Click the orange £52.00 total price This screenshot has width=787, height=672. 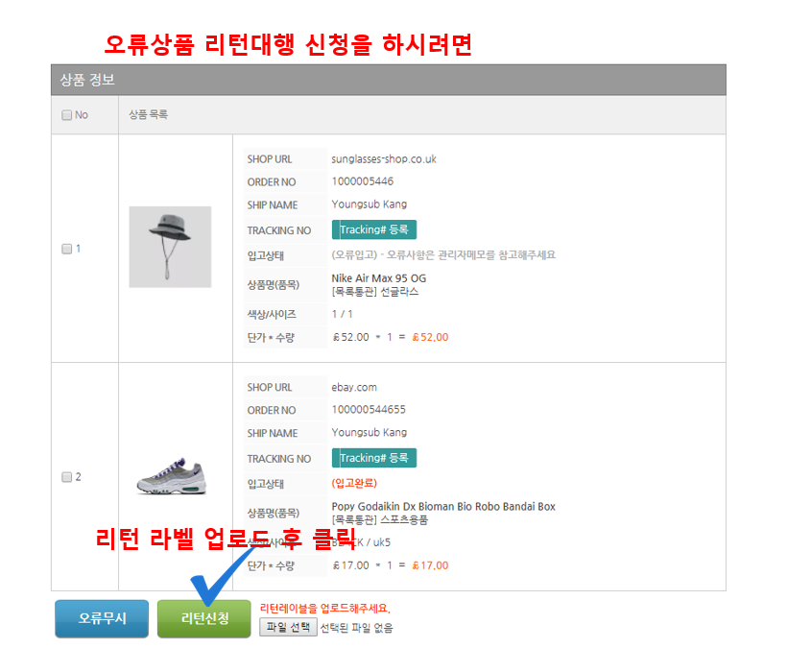pos(431,337)
